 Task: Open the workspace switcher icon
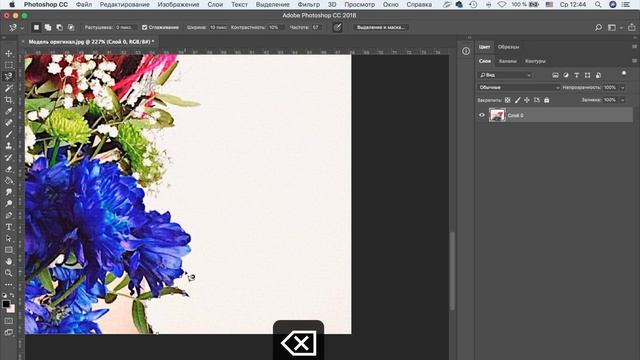(x=612, y=27)
